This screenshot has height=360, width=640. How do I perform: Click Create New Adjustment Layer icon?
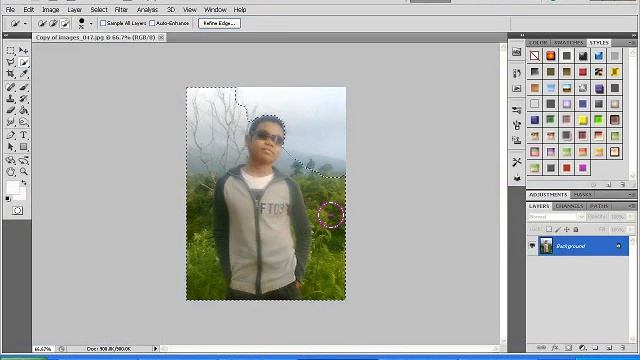click(x=582, y=348)
